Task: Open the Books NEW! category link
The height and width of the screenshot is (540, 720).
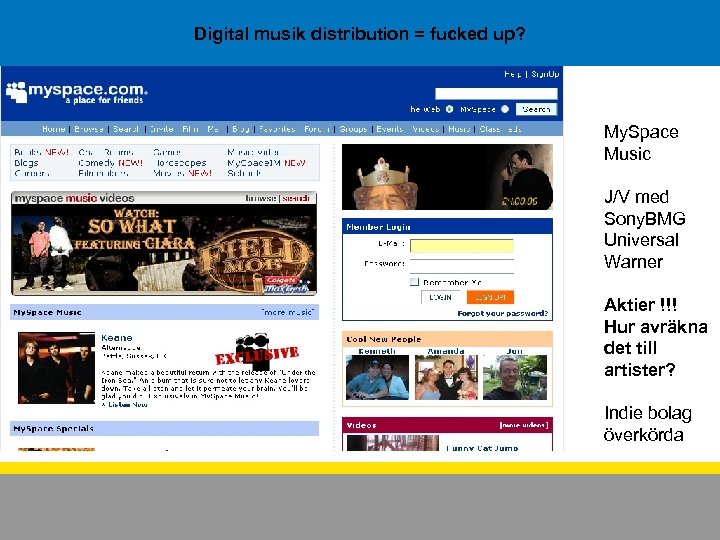Action: [41, 152]
